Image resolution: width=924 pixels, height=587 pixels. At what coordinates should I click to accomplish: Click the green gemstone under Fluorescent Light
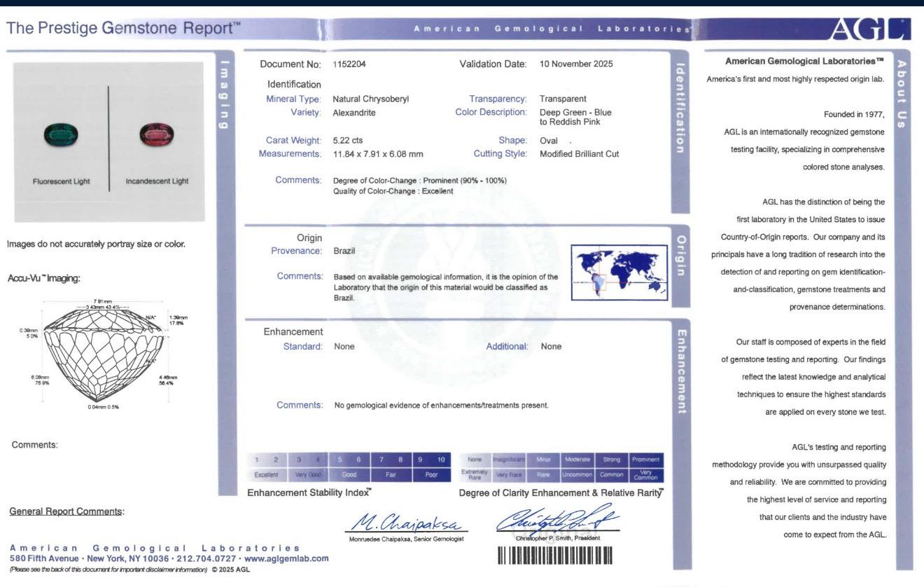[x=61, y=132]
